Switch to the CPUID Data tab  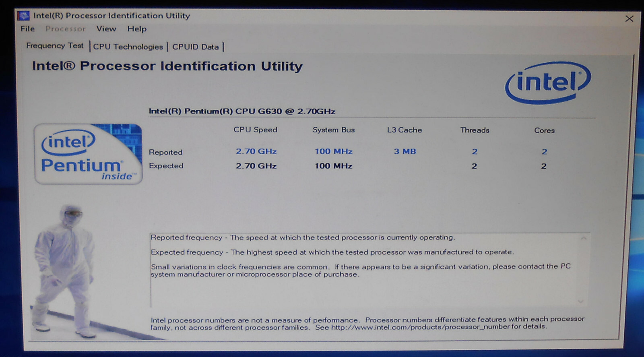pyautogui.click(x=196, y=47)
